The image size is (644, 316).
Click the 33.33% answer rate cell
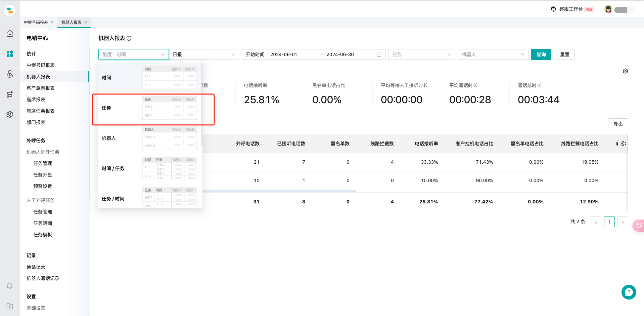pos(429,162)
